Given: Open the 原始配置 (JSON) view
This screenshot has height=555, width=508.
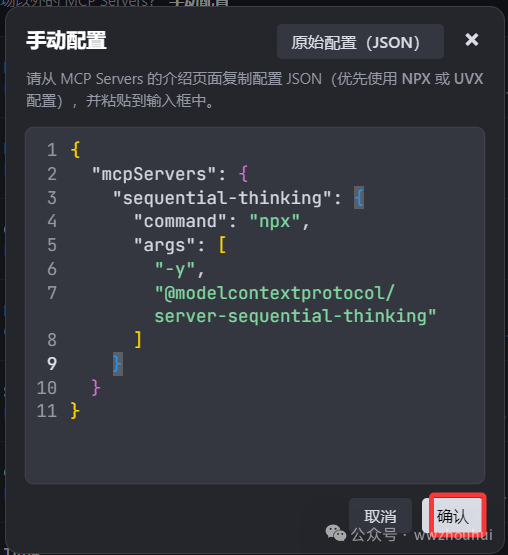Looking at the screenshot, I should pyautogui.click(x=360, y=42).
